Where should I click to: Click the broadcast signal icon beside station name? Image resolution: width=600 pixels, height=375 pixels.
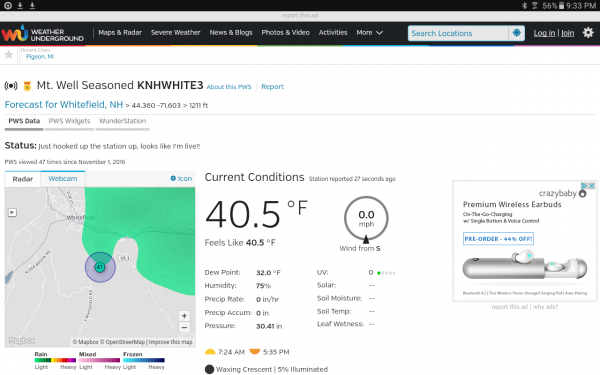[11, 86]
